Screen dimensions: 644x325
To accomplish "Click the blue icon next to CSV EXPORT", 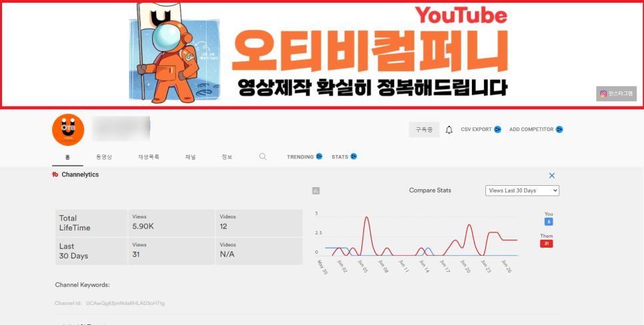I will 497,129.
